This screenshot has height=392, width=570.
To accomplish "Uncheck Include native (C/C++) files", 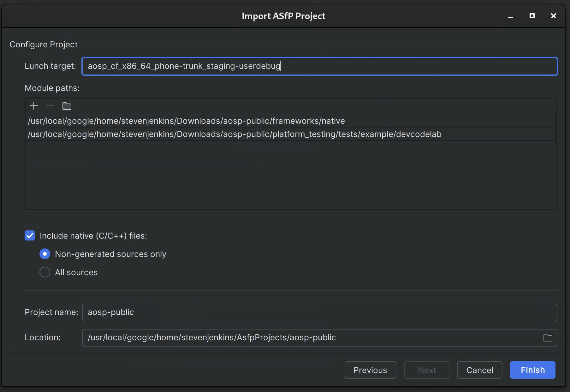I will pos(29,235).
